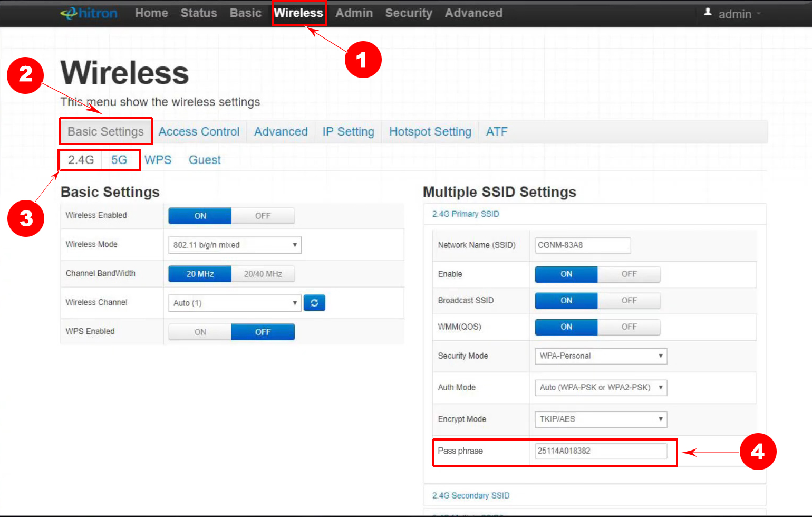The height and width of the screenshot is (517, 812).
Task: Turn off WMM(QOS)
Action: pos(629,327)
